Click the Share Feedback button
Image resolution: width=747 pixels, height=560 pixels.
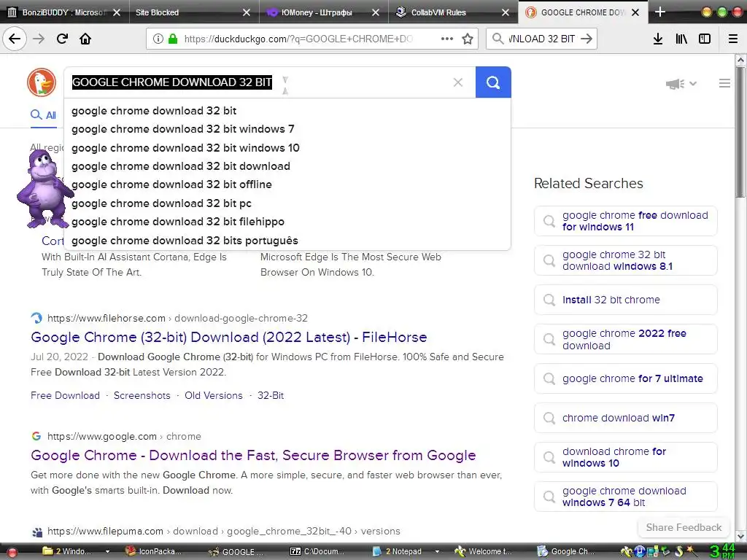point(684,528)
